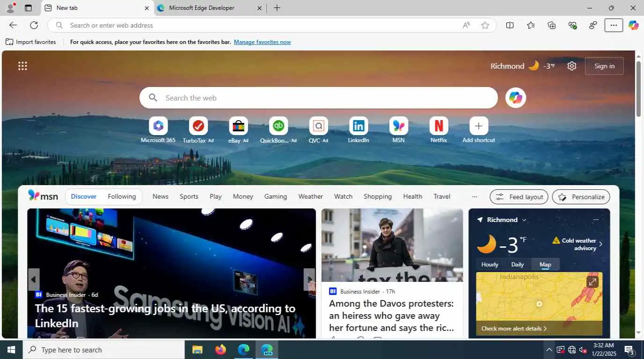Open the News category
This screenshot has width=644, height=359.
pyautogui.click(x=160, y=196)
